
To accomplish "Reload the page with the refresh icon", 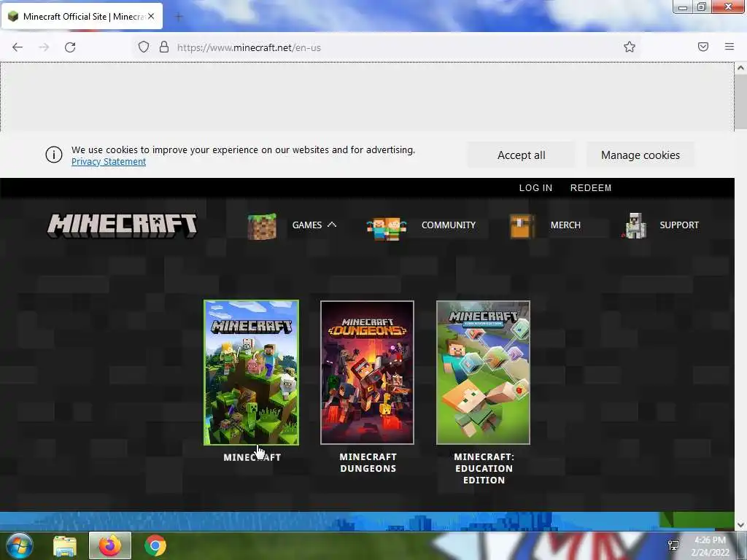I will (x=70, y=47).
